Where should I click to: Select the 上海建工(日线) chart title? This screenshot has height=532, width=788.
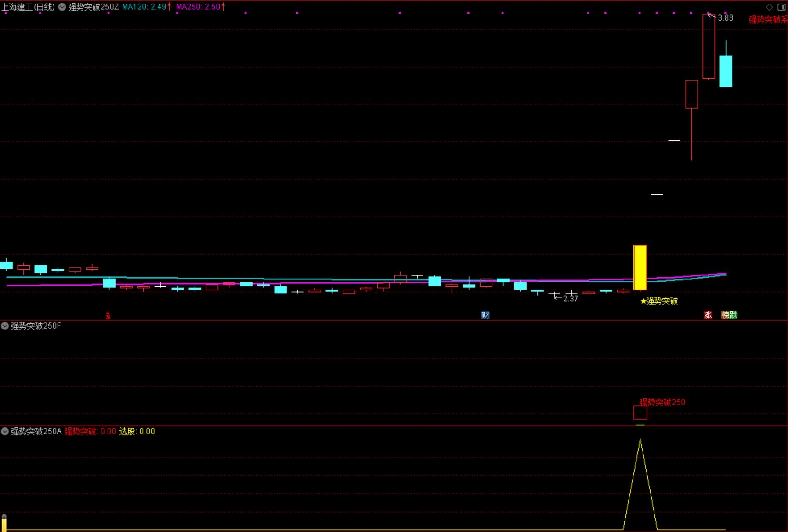coord(28,7)
